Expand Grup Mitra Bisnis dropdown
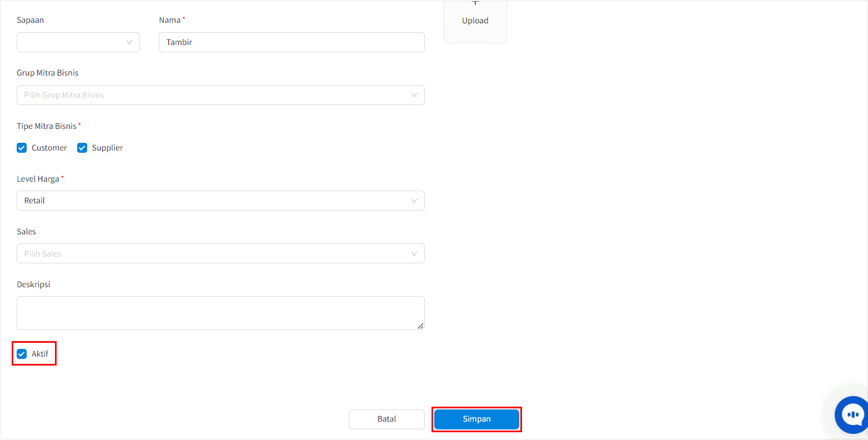This screenshot has width=868, height=440. [x=220, y=95]
